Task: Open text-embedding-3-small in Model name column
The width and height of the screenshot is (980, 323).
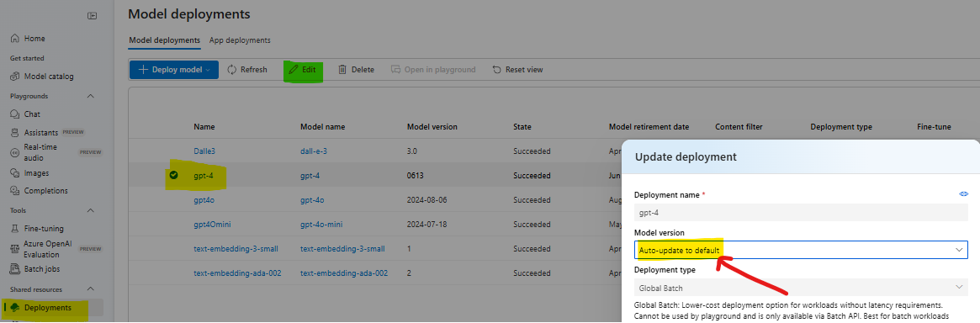Action: pos(342,249)
